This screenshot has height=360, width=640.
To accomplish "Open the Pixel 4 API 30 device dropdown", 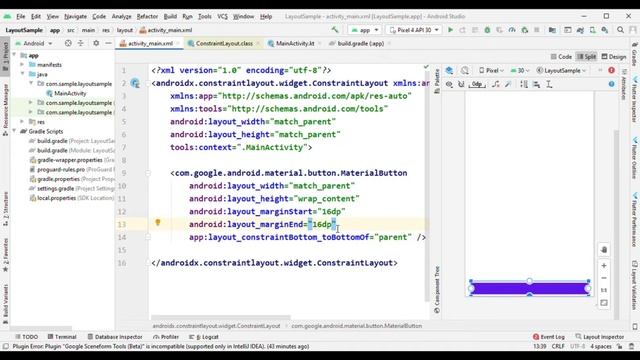I will coord(414,30).
